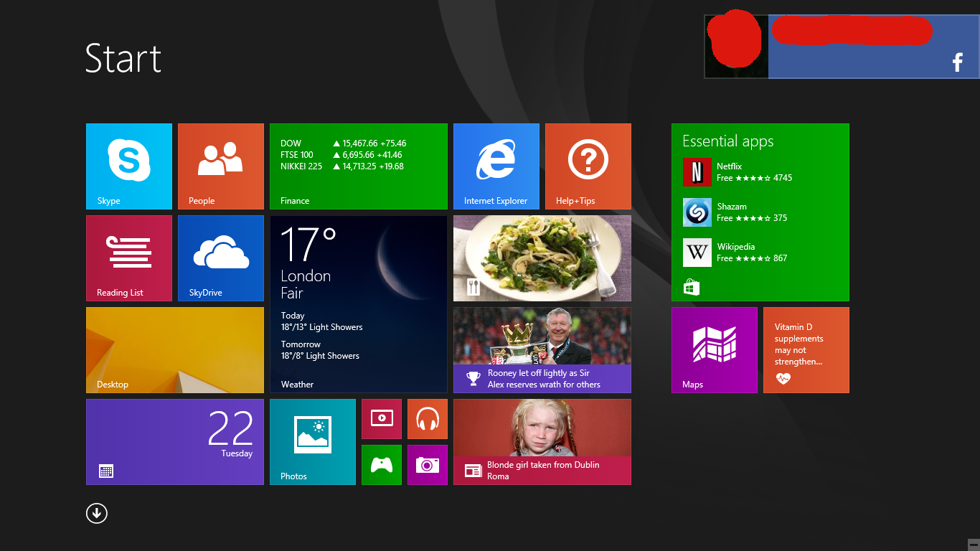Open the Health tile about Vitamin D

click(806, 350)
